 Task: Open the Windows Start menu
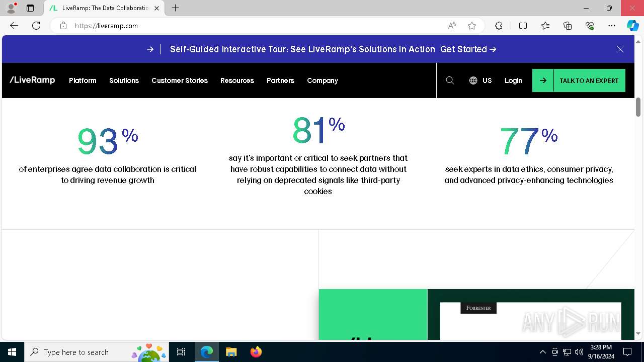click(x=12, y=352)
